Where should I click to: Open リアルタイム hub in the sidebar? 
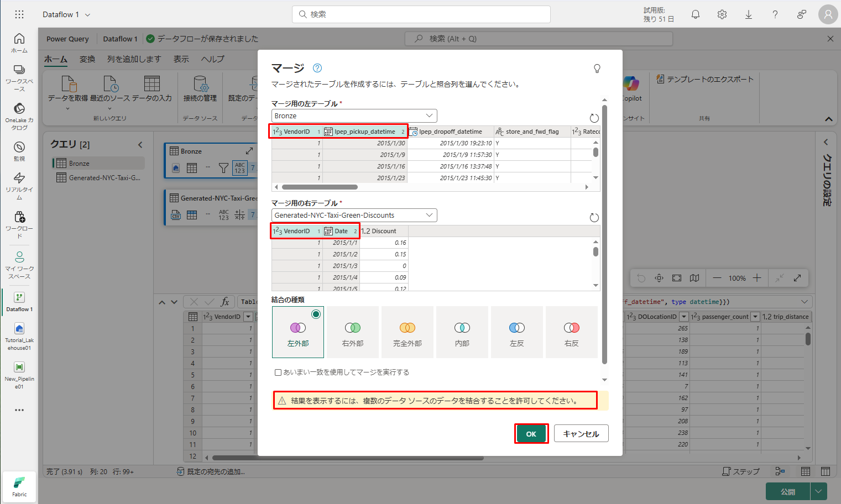tap(19, 186)
